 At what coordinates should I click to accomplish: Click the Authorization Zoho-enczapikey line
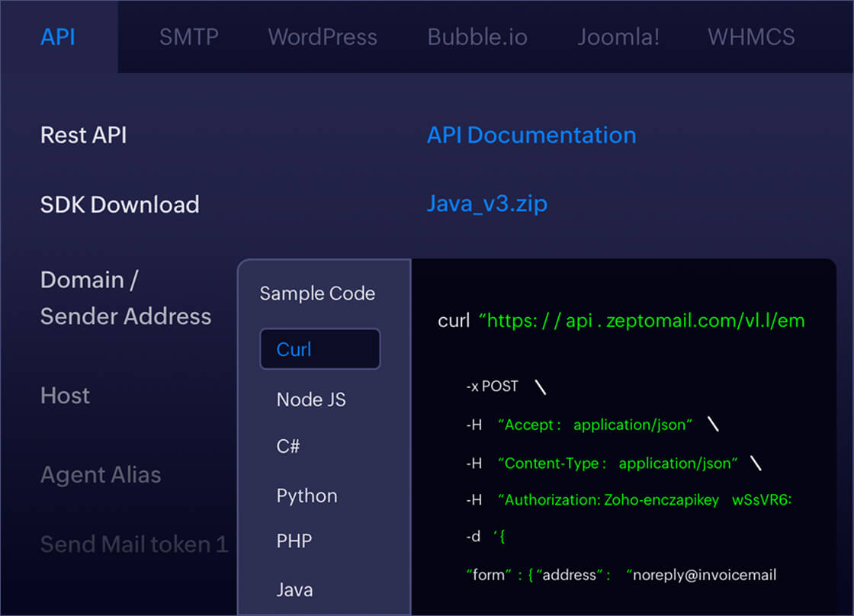coord(629,499)
